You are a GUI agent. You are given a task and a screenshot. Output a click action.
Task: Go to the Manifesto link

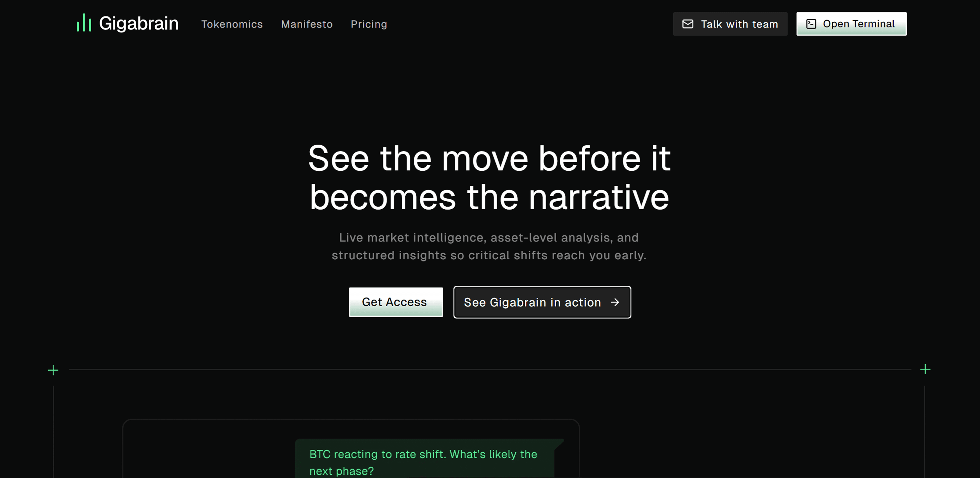[x=307, y=24]
